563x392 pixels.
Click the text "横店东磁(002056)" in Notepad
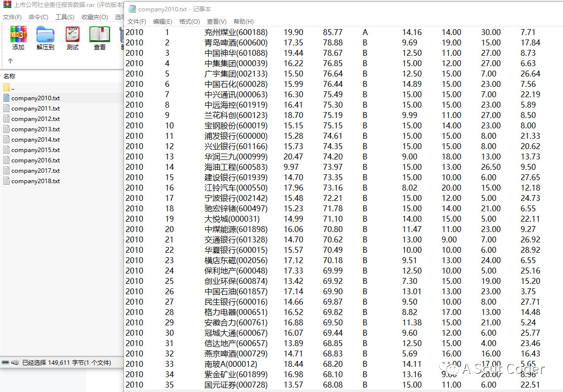click(236, 261)
